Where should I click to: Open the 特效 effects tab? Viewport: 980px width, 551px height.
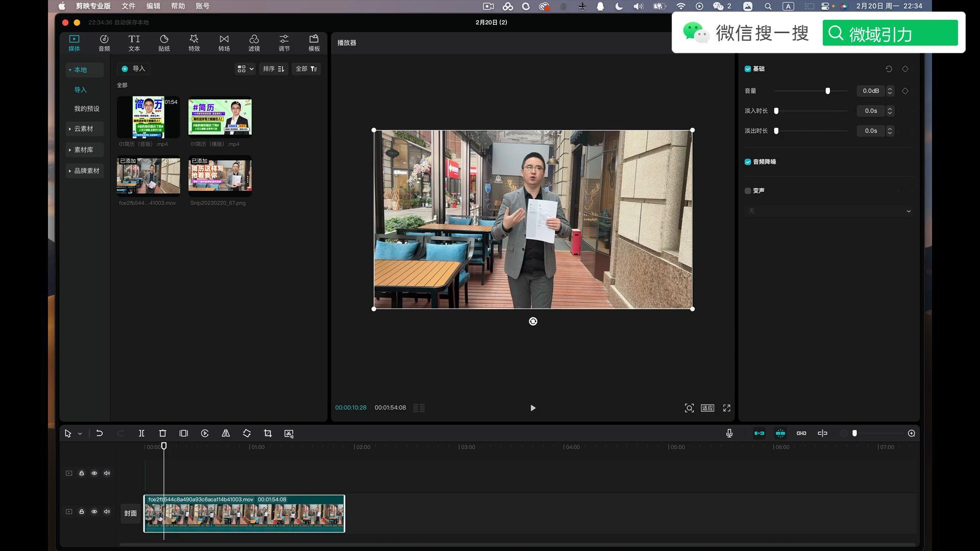click(x=194, y=43)
